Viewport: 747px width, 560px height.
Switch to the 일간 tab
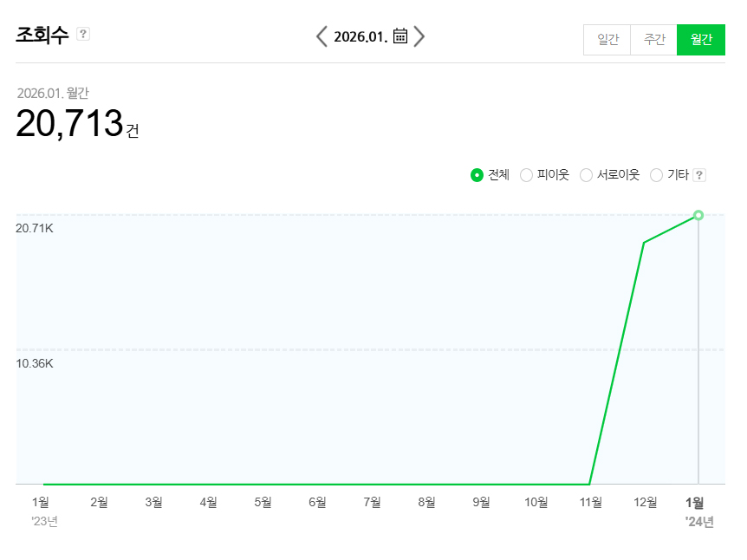click(607, 40)
